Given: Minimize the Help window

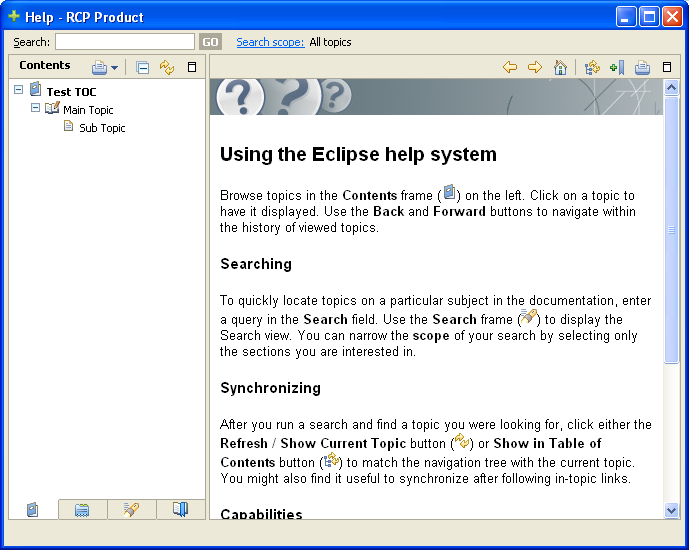Looking at the screenshot, I should 626,17.
